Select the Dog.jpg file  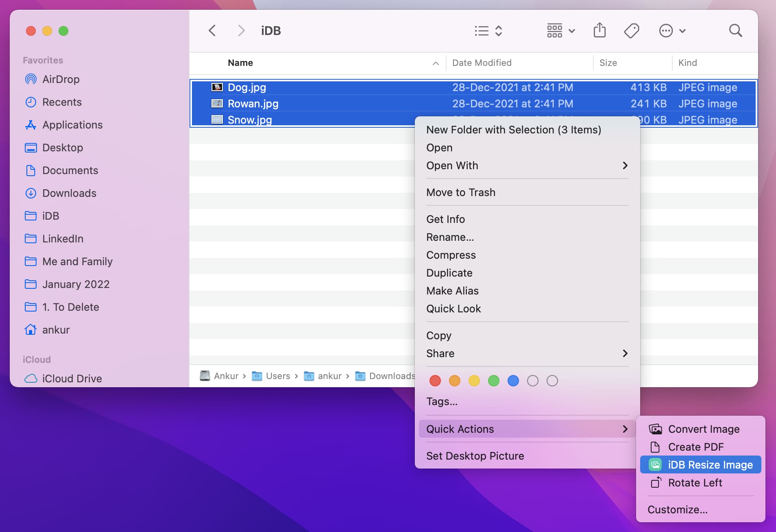point(473,87)
